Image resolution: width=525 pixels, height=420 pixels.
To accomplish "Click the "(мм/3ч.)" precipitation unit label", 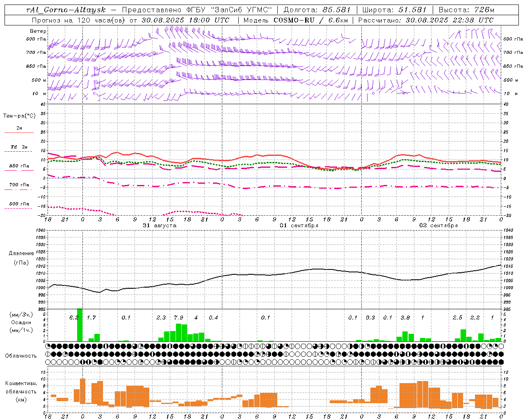I will (x=21, y=315).
